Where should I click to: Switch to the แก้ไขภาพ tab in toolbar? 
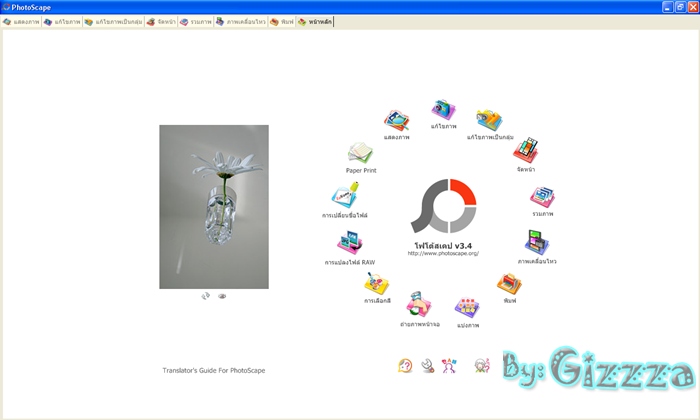62,22
